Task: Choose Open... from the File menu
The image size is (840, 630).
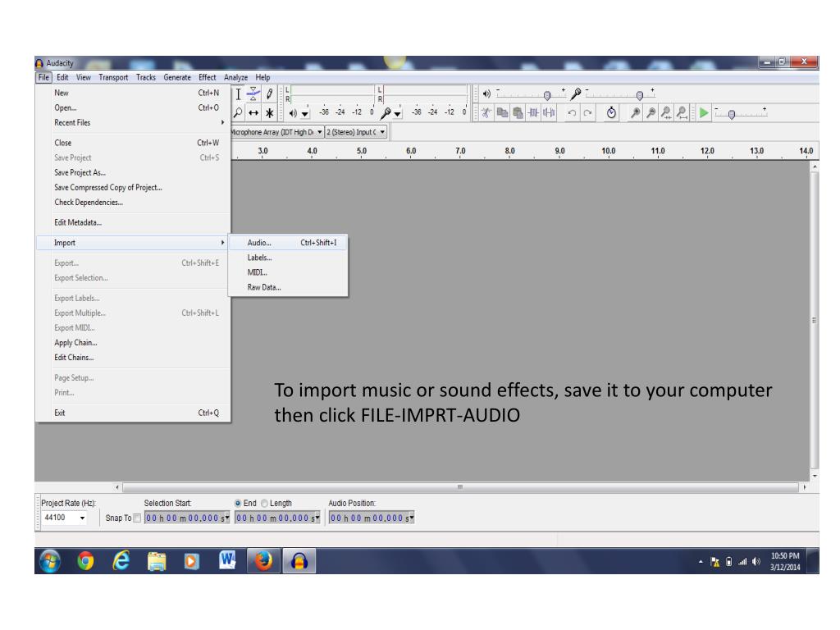Action: click(133, 107)
